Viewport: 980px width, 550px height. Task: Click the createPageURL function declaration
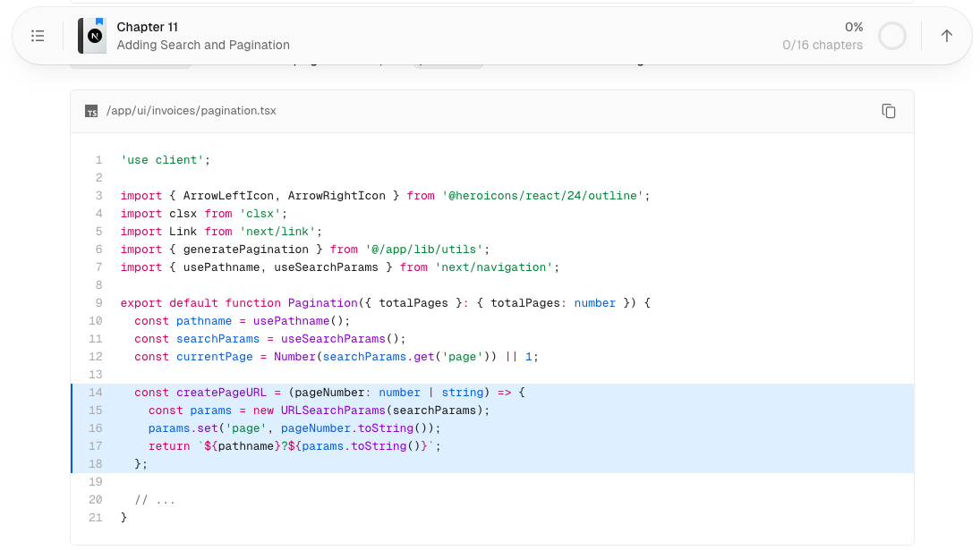(x=221, y=392)
